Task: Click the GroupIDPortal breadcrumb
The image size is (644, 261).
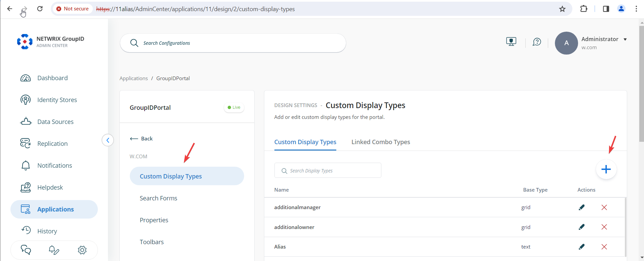Action: click(x=173, y=78)
